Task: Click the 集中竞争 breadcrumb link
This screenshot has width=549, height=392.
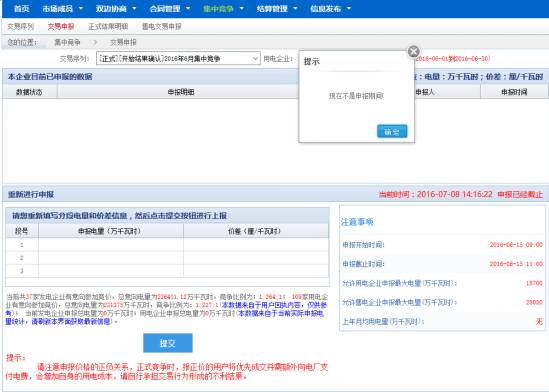Action: (x=67, y=42)
